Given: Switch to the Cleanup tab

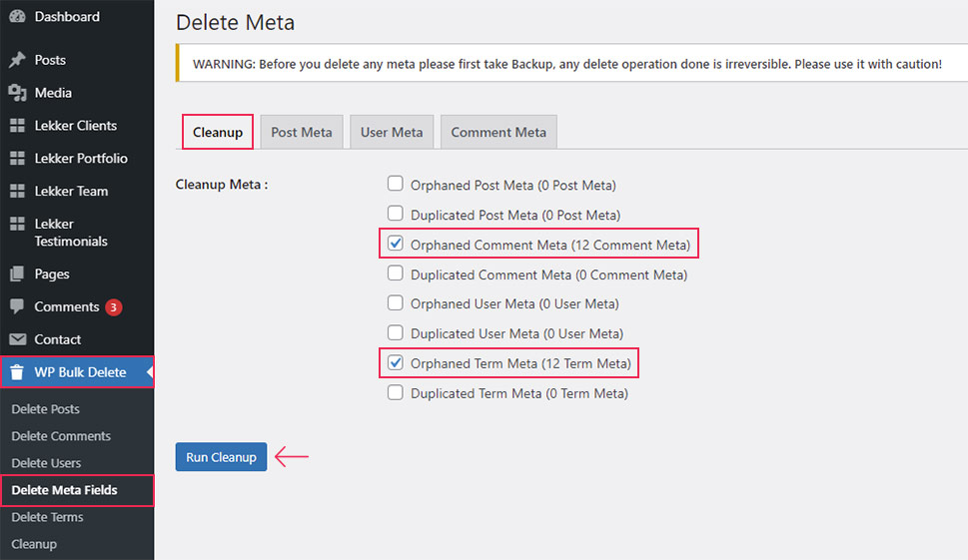Looking at the screenshot, I should [218, 132].
